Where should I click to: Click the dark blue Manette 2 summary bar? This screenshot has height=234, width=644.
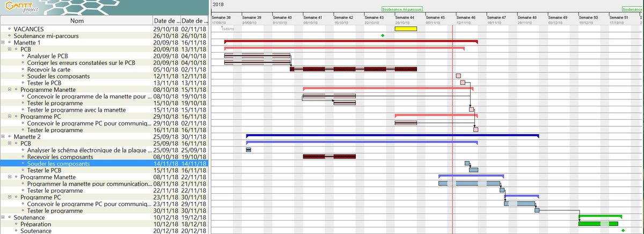[x=392, y=136]
